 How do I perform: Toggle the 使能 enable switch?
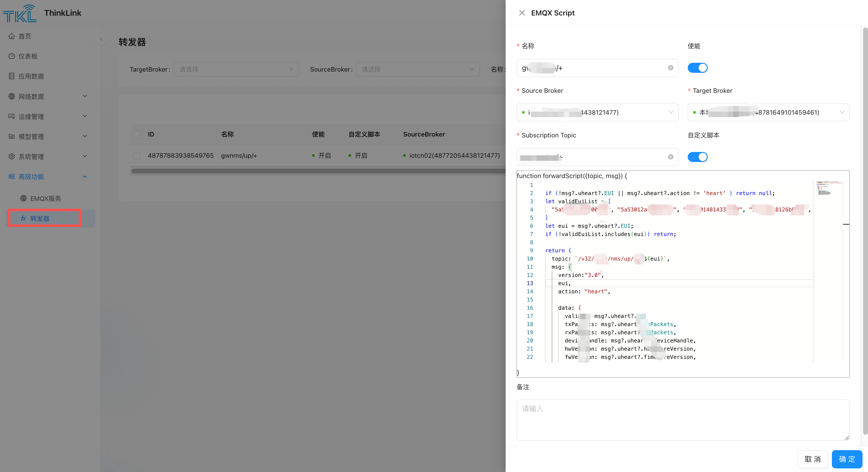[x=697, y=68]
